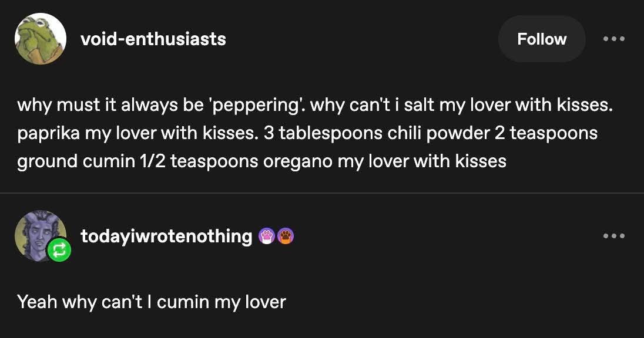This screenshot has height=338, width=644.
Task: Click the orange paw badge
Action: (285, 236)
